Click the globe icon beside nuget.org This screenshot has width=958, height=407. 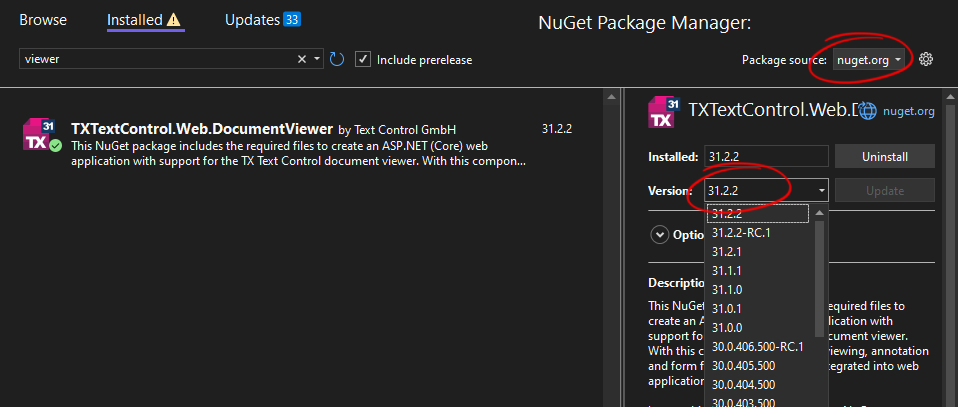tap(868, 111)
